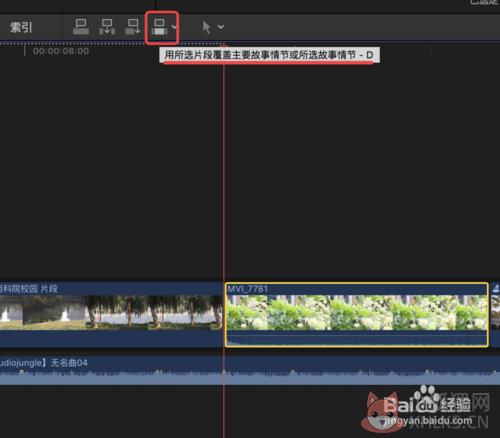Open edit options dropdown beside overwrite button
Image resolution: width=500 pixels, height=438 pixels.
pos(174,27)
